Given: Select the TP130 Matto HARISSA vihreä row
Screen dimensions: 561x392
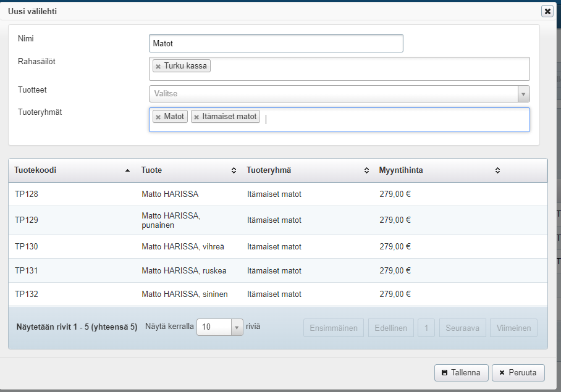Looking at the screenshot, I should click(182, 246).
